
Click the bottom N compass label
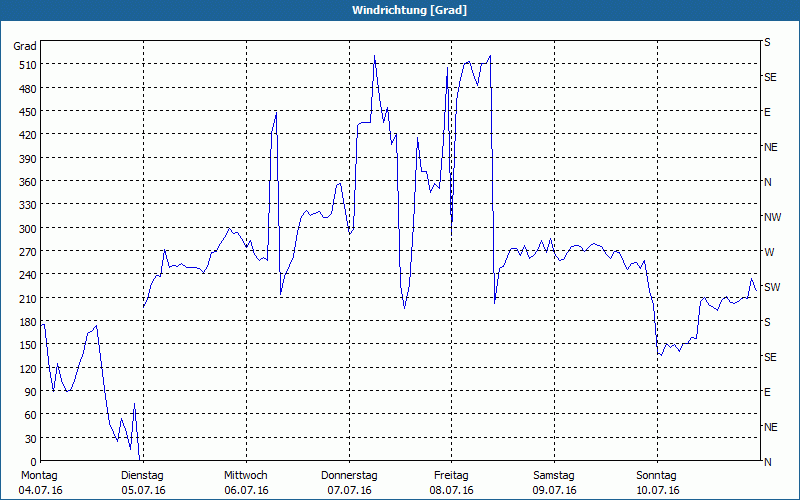click(x=767, y=462)
